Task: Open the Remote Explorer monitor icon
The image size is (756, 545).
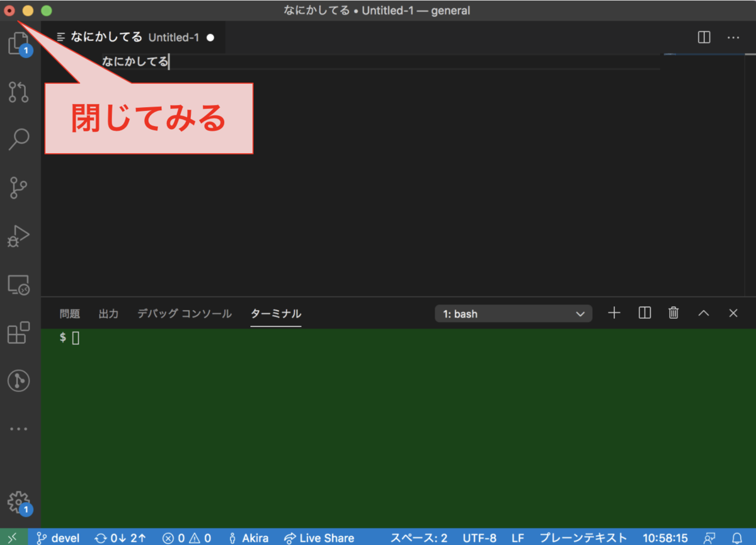Action: (x=19, y=285)
